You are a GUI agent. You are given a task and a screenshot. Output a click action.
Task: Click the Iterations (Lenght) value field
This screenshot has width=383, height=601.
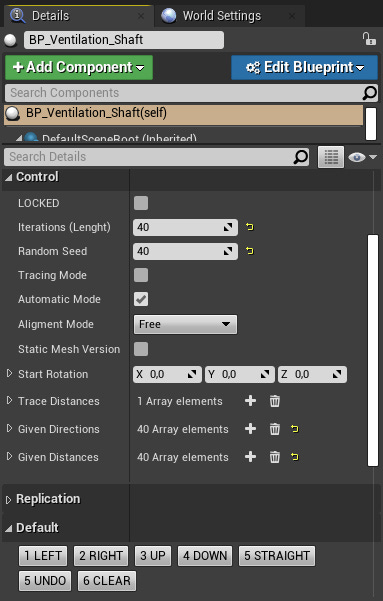tap(185, 227)
